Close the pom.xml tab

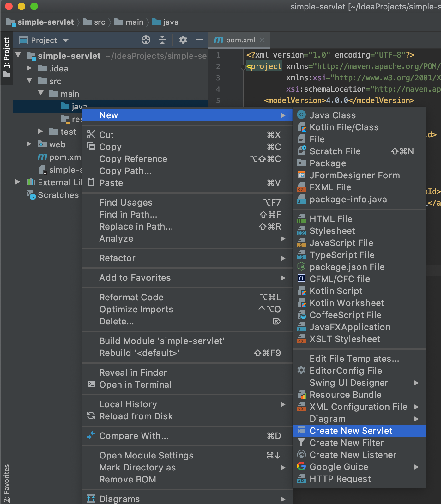coord(262,40)
